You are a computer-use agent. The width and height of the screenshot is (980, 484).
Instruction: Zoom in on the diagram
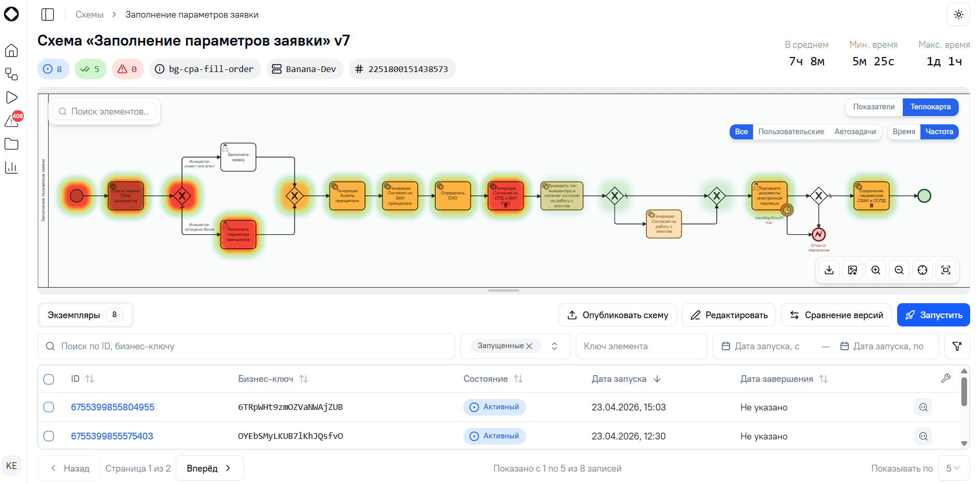click(876, 270)
